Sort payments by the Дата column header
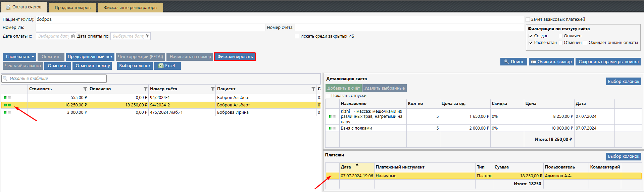644x192 pixels. tap(346, 167)
